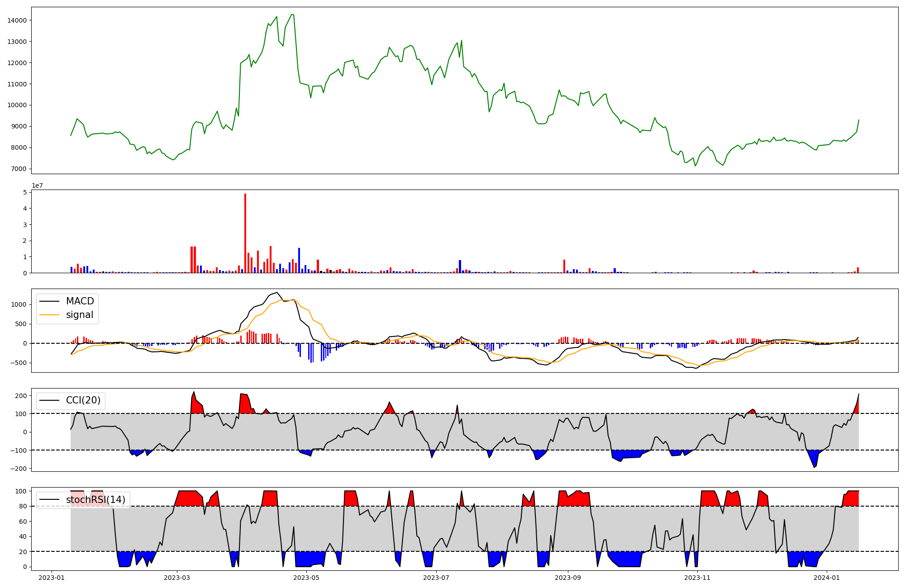The image size is (905, 588).
Task: Click the 2024-01 x-axis date label
Action: coord(827,578)
